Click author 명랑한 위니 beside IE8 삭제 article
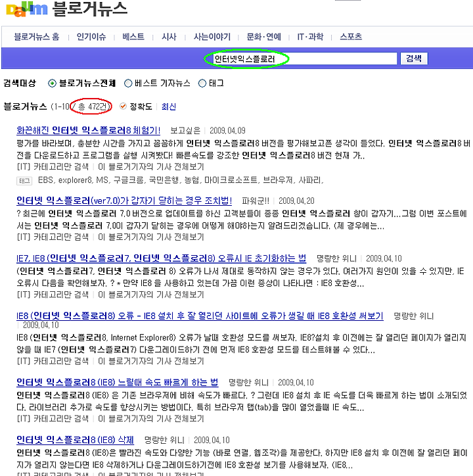This screenshot has width=473, height=476. click(x=164, y=440)
